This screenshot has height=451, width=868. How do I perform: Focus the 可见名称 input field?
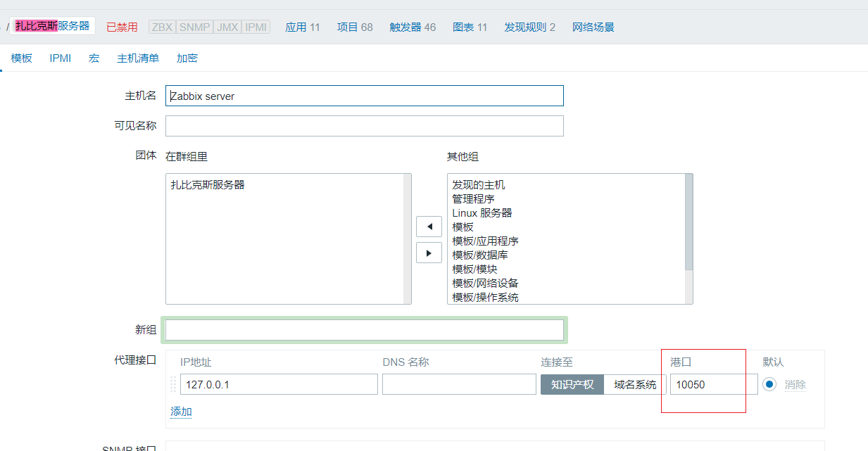click(x=365, y=126)
